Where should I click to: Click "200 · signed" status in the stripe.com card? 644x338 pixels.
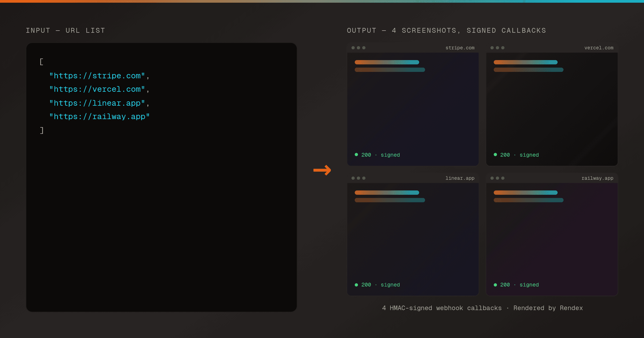point(380,155)
